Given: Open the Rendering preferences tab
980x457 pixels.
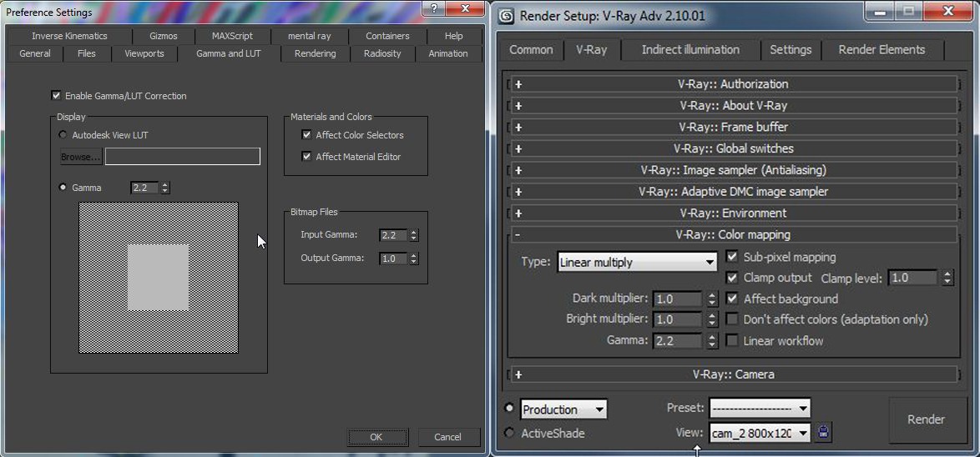Looking at the screenshot, I should click(315, 53).
